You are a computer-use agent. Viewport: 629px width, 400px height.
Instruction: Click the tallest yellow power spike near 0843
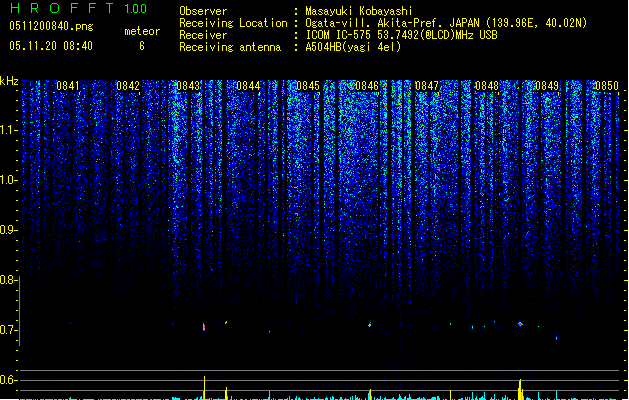(204, 388)
